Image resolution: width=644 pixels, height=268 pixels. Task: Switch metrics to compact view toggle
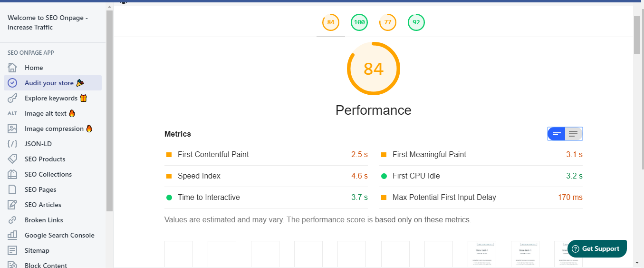click(x=557, y=134)
